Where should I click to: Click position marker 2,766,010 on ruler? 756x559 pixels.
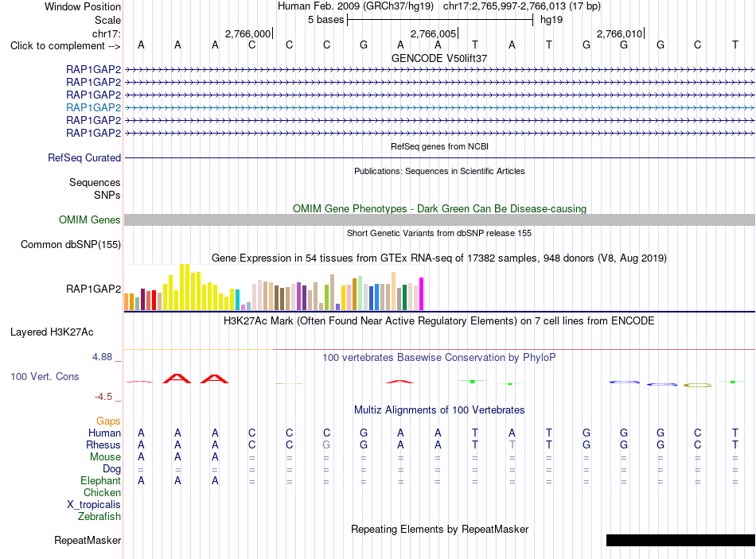pyautogui.click(x=620, y=33)
